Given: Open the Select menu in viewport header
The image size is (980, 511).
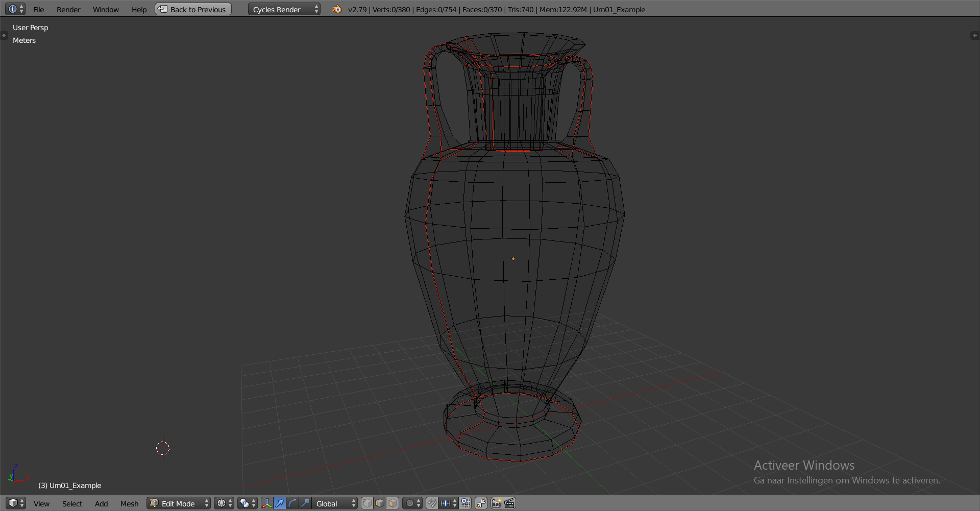Looking at the screenshot, I should coord(72,503).
